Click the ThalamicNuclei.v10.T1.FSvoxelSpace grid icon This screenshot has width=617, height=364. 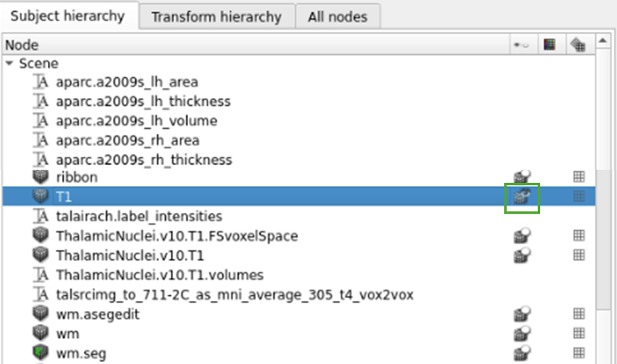[x=579, y=236]
